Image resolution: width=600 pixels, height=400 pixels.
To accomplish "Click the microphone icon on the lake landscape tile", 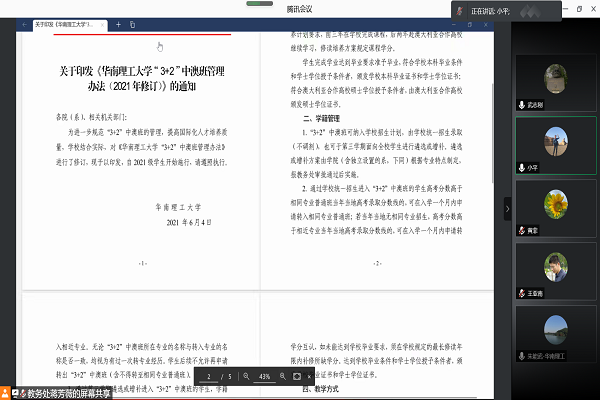I will coord(522,356).
